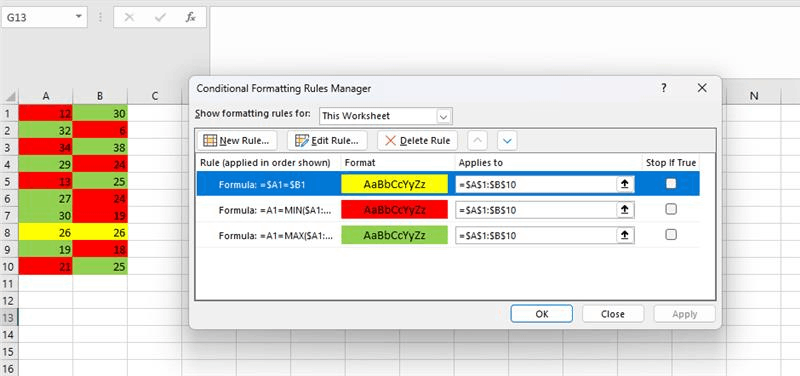The image size is (800, 376).
Task: Select column N header
Action: [x=754, y=96]
